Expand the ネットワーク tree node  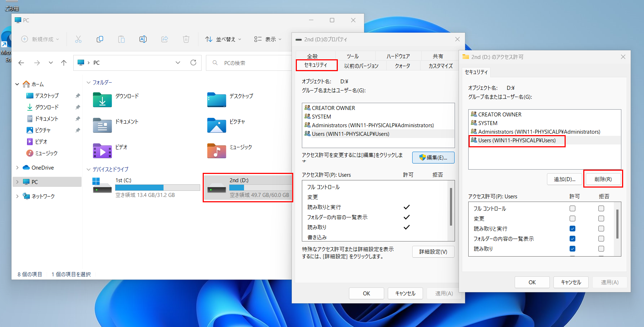[x=17, y=196]
